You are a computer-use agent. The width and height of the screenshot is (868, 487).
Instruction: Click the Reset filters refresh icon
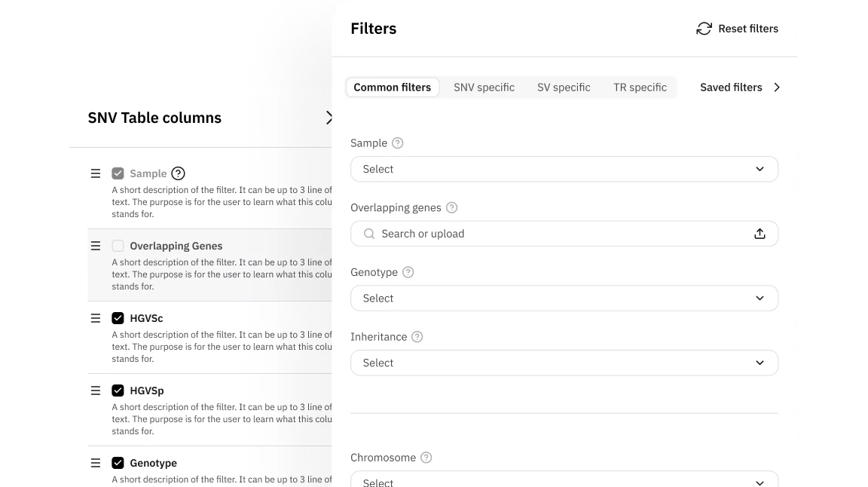coord(704,29)
